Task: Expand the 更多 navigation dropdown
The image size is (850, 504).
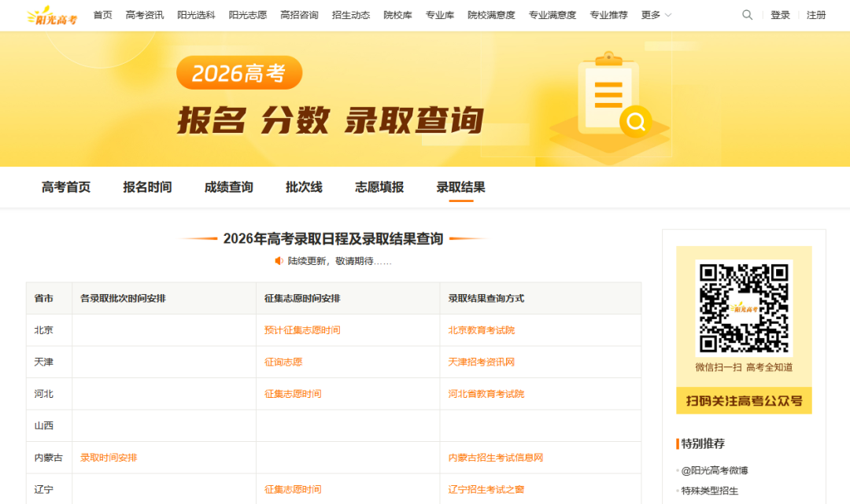Action: click(x=656, y=15)
